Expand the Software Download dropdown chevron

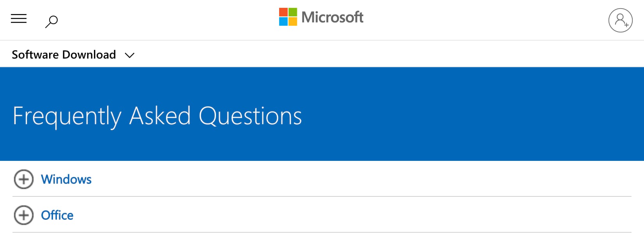point(129,55)
